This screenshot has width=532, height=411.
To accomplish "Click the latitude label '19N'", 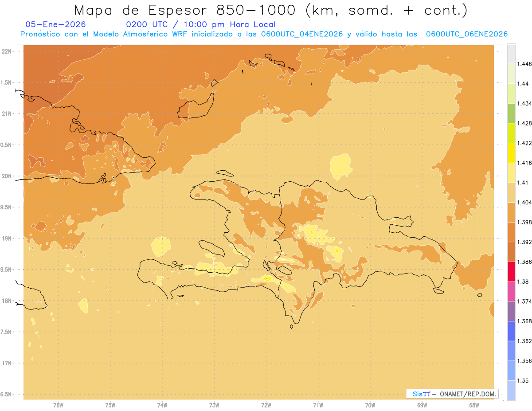I will tap(7, 238).
